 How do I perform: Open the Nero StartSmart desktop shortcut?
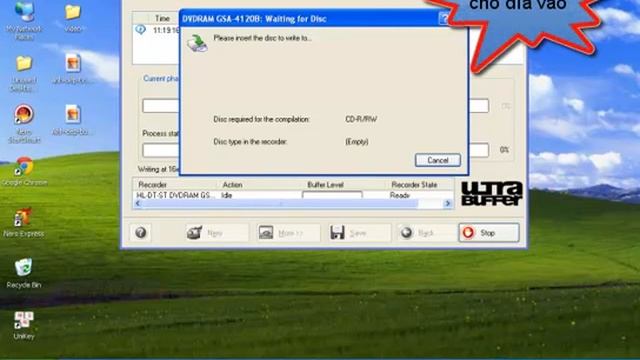pos(24,124)
